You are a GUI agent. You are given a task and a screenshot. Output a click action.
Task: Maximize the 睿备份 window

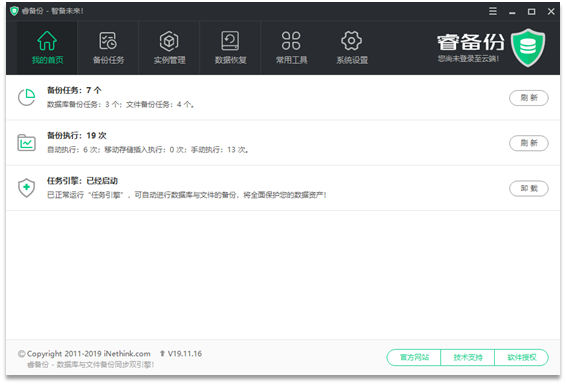pos(531,12)
